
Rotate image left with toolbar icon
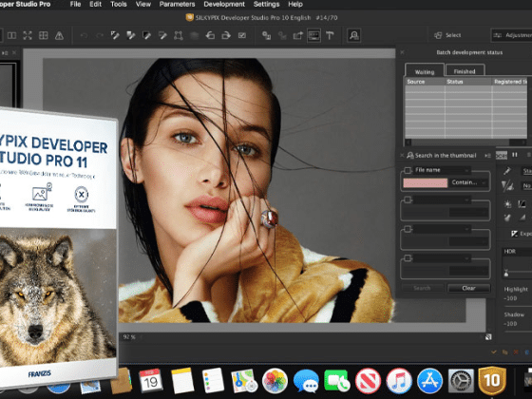pos(210,35)
